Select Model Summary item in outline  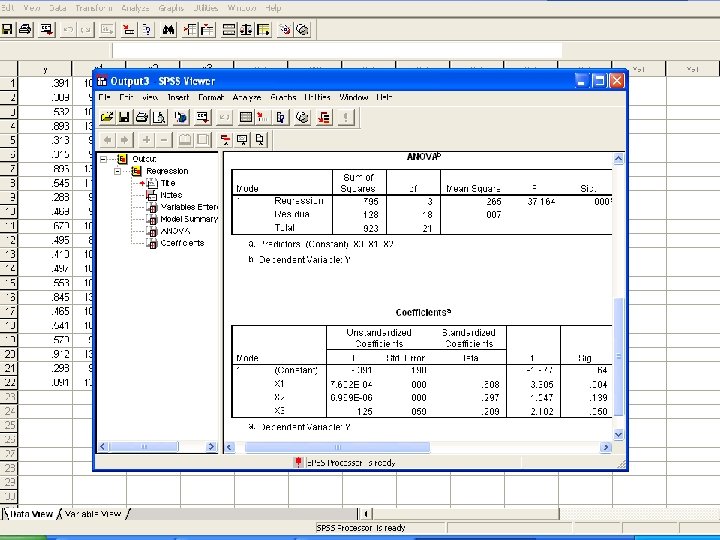[x=189, y=219]
